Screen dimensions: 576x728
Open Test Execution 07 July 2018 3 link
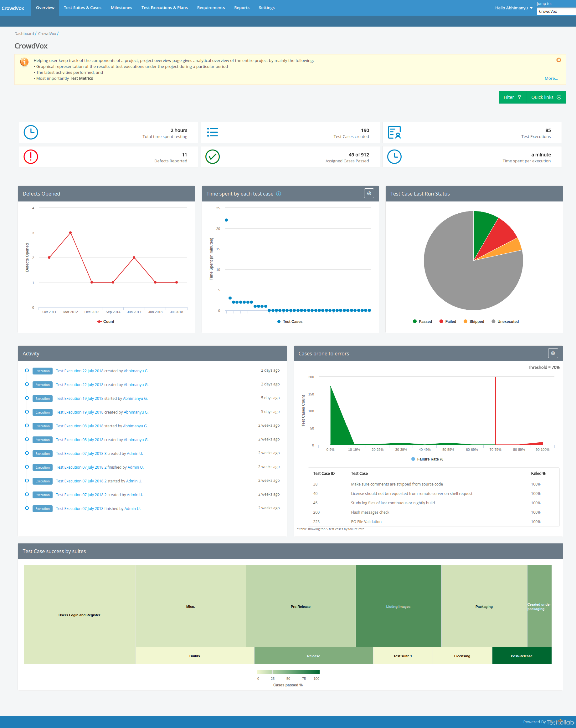pos(81,453)
